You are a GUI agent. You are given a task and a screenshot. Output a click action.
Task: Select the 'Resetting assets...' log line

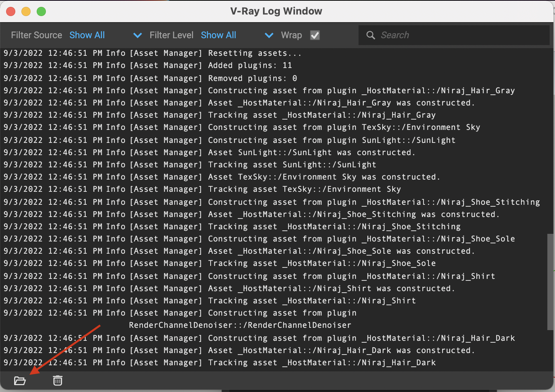point(153,53)
